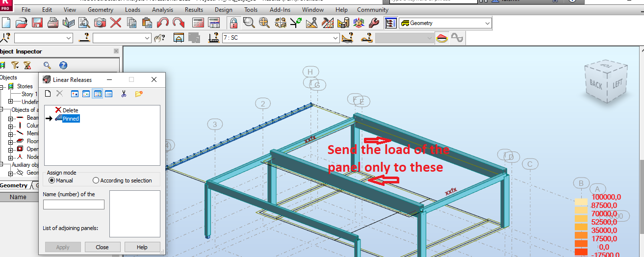Print the current view
644x257 pixels.
pyautogui.click(x=53, y=23)
